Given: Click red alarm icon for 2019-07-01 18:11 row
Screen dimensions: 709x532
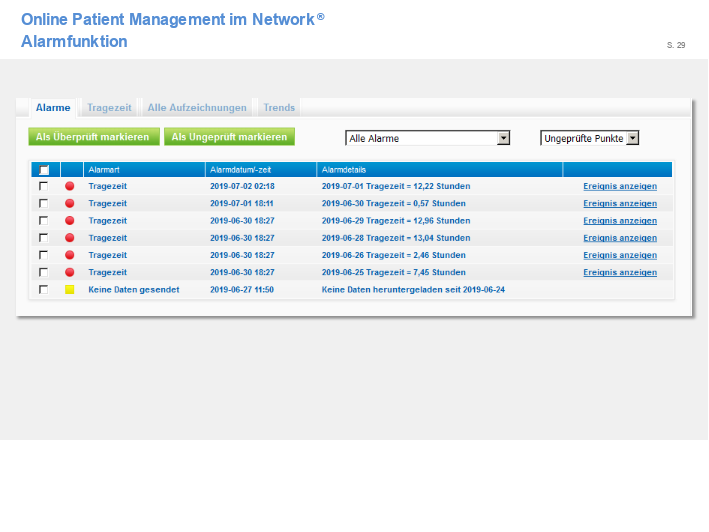Looking at the screenshot, I should 70,203.
